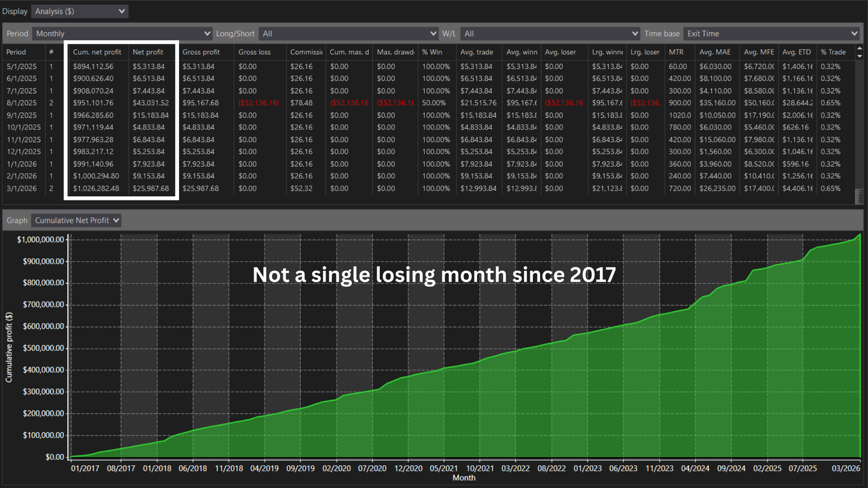Click Avg. ETD cell $626.16

[x=795, y=127]
